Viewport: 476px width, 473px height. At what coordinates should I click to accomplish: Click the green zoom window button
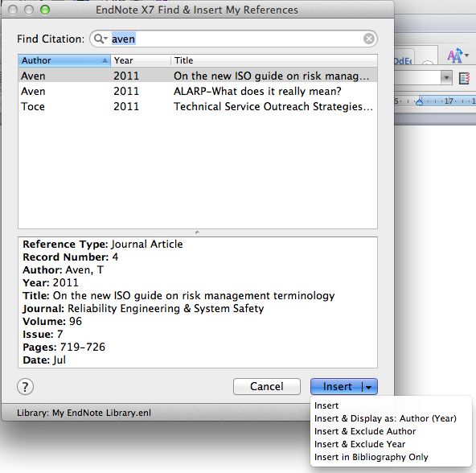click(45, 10)
